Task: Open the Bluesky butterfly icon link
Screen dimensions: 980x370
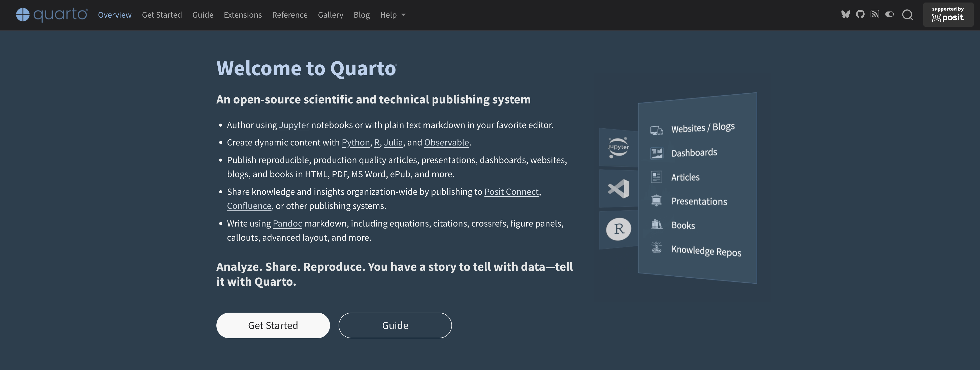Action: tap(845, 14)
